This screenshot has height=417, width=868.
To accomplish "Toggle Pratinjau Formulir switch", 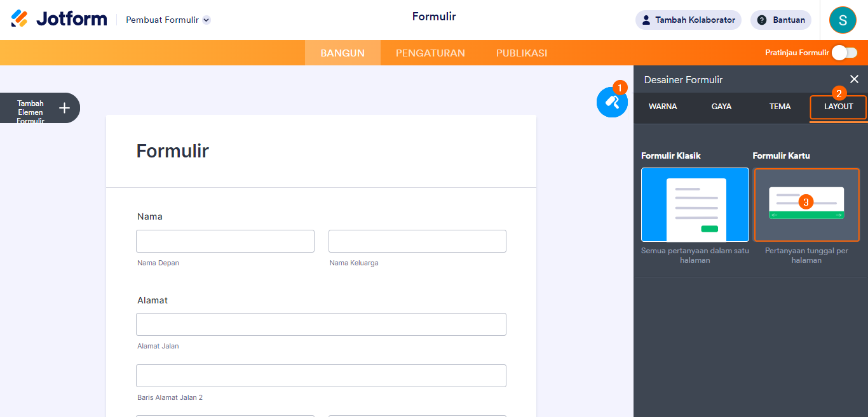I will 844,53.
